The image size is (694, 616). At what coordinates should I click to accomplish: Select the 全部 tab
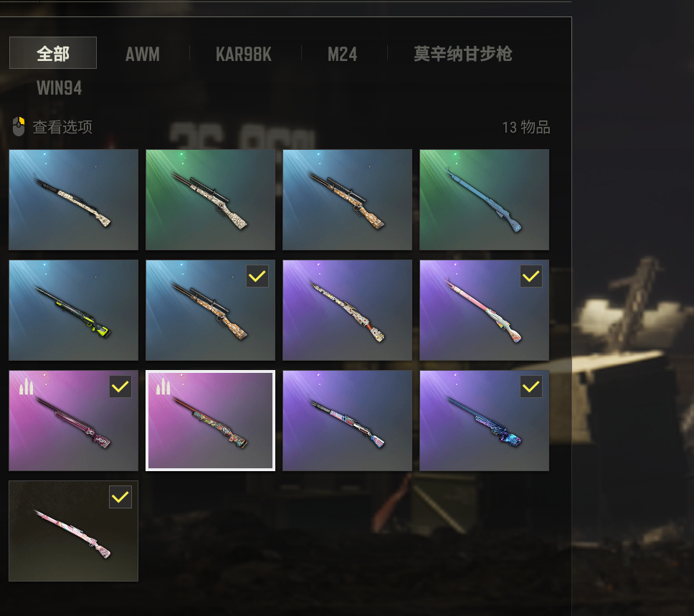(x=52, y=53)
